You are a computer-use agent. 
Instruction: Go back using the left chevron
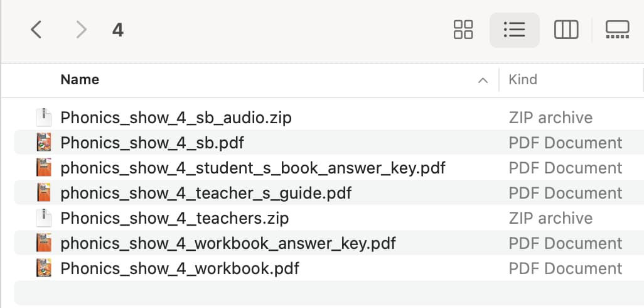point(36,30)
